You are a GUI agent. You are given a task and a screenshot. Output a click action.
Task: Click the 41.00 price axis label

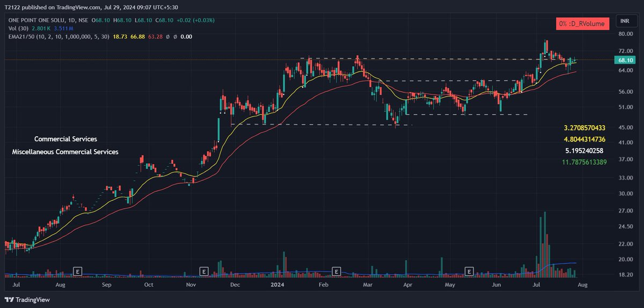pos(626,143)
